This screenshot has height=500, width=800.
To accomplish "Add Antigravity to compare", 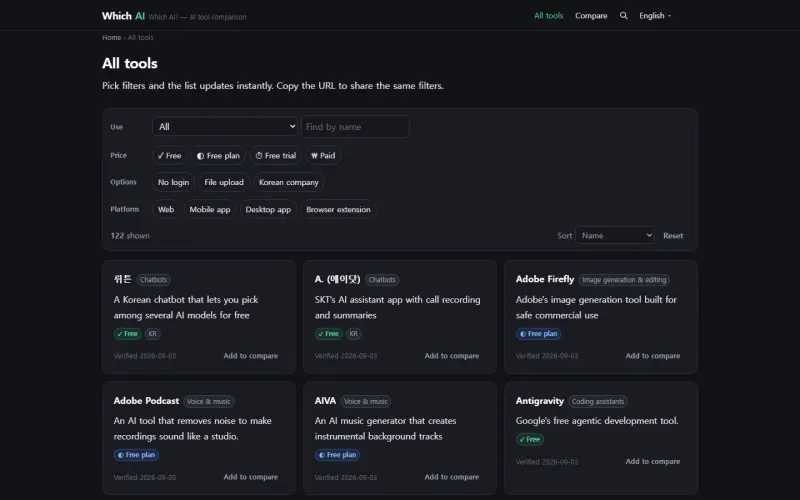I will point(653,461).
